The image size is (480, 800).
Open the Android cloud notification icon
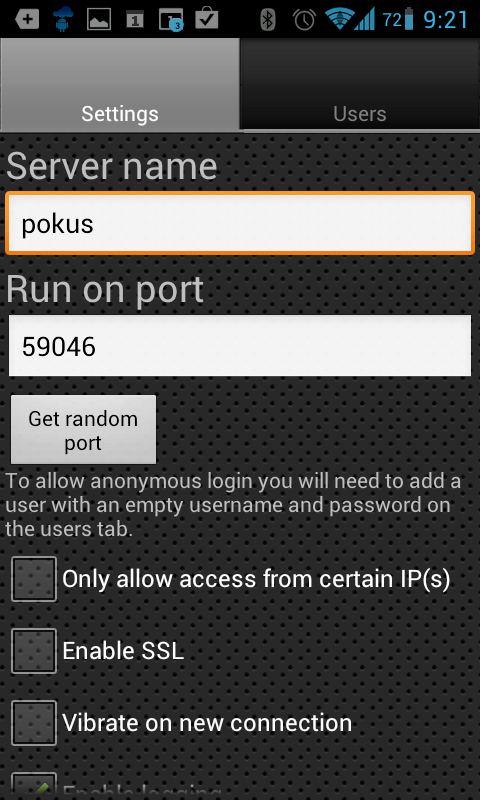point(63,19)
